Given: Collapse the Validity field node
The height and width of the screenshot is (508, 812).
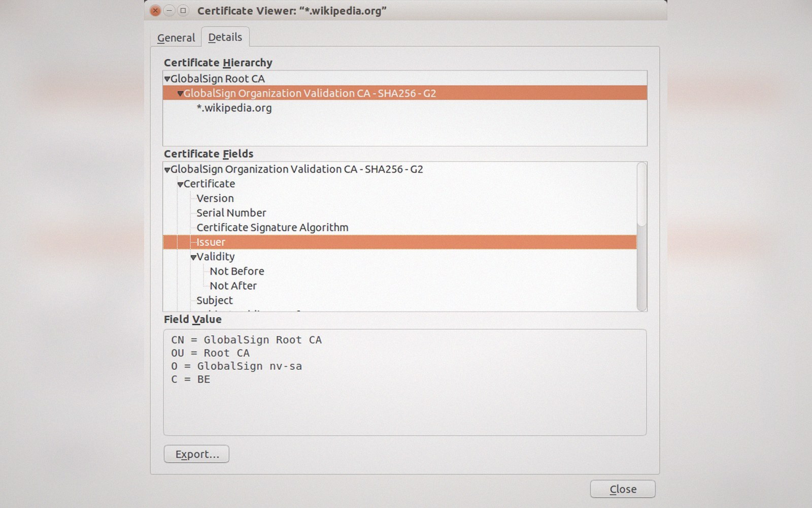Looking at the screenshot, I should coord(193,258).
